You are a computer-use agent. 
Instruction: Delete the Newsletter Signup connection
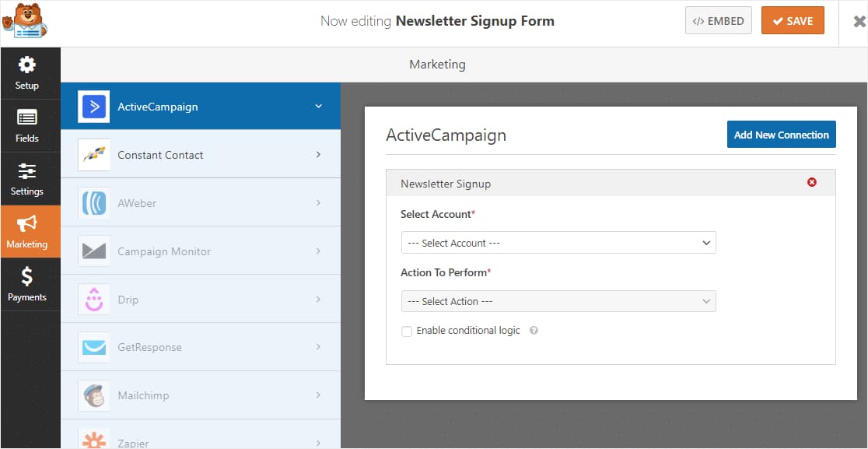point(812,182)
